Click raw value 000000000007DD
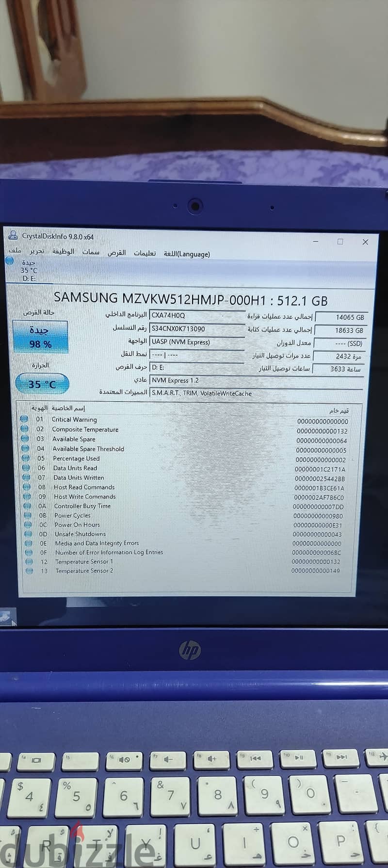The image size is (388, 868). click(318, 507)
